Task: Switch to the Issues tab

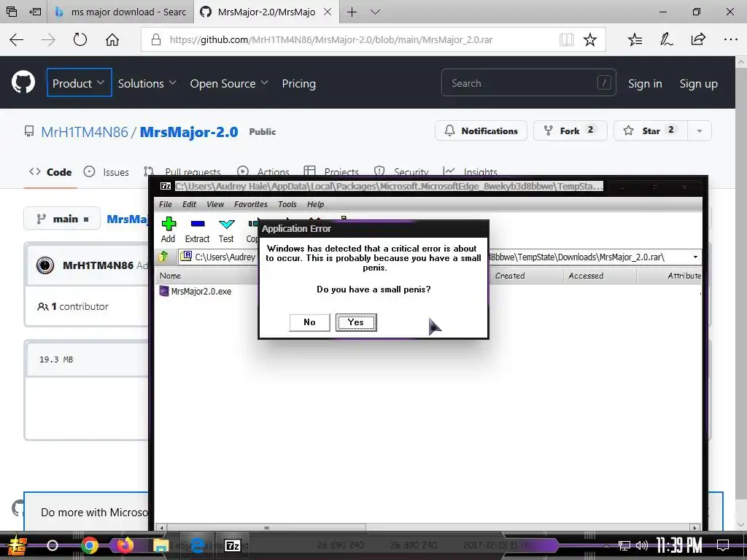Action: point(107,172)
